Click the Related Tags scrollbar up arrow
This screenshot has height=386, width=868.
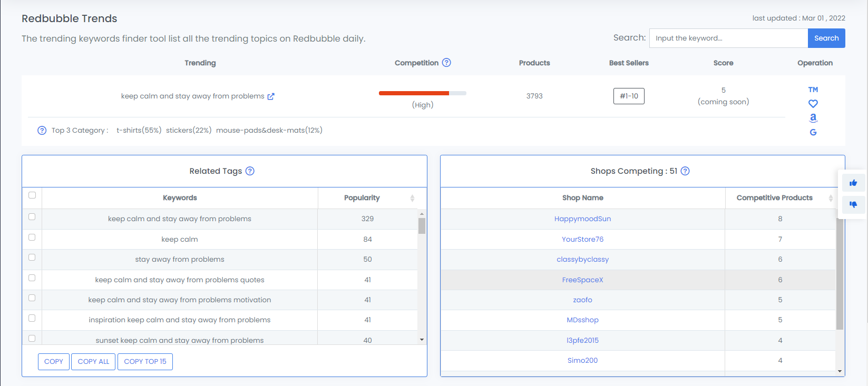[422, 214]
